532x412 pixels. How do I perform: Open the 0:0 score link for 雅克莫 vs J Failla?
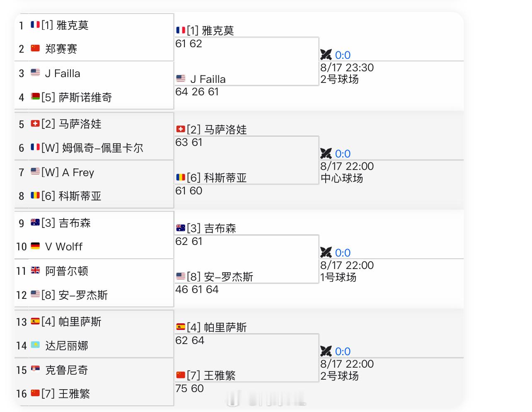343,55
